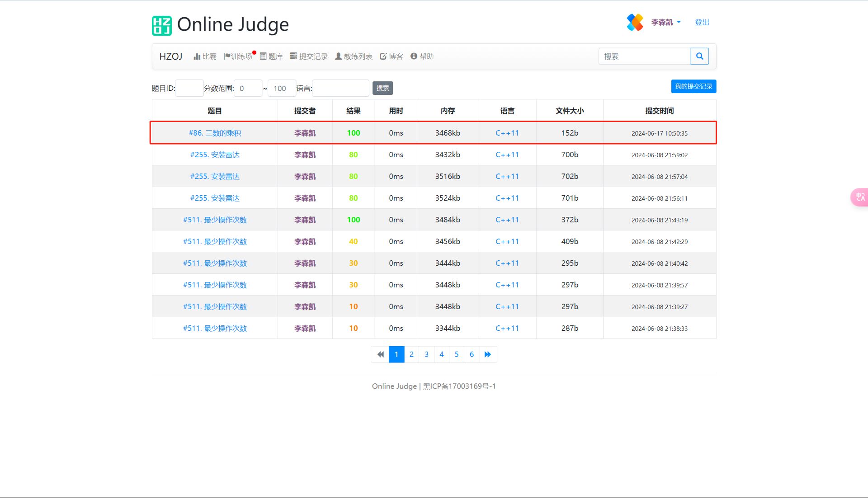
Task: Click the 题目 column header
Action: point(215,111)
